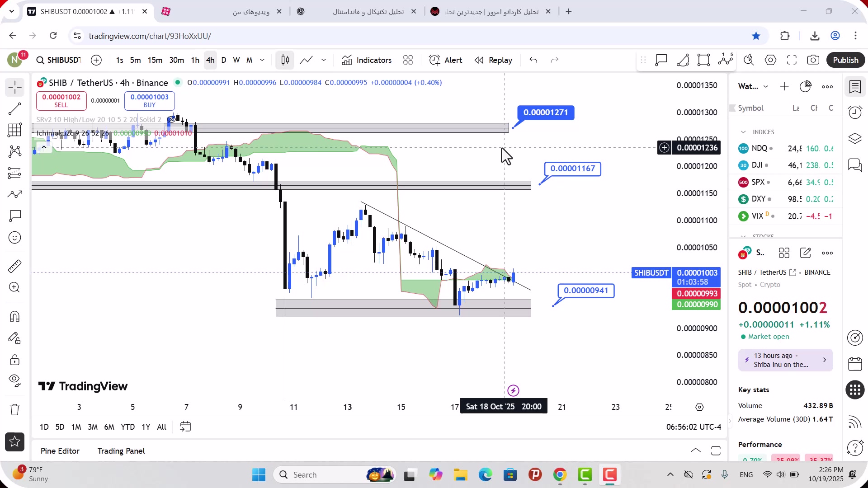The height and width of the screenshot is (488, 868).
Task: Open Chrome from the taskbar
Action: [560, 475]
